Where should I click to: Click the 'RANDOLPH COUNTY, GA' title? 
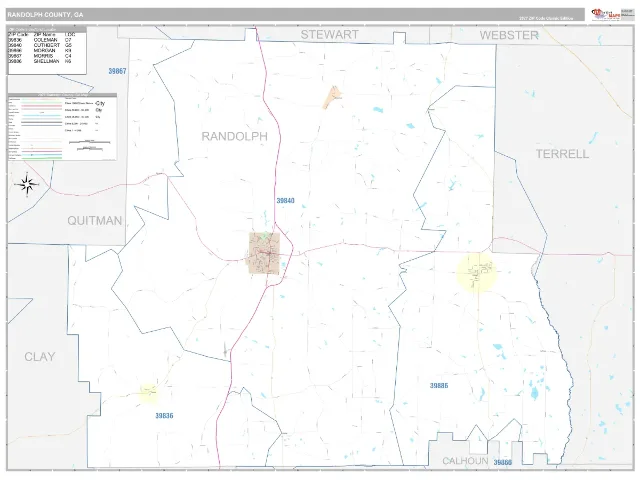click(x=45, y=15)
